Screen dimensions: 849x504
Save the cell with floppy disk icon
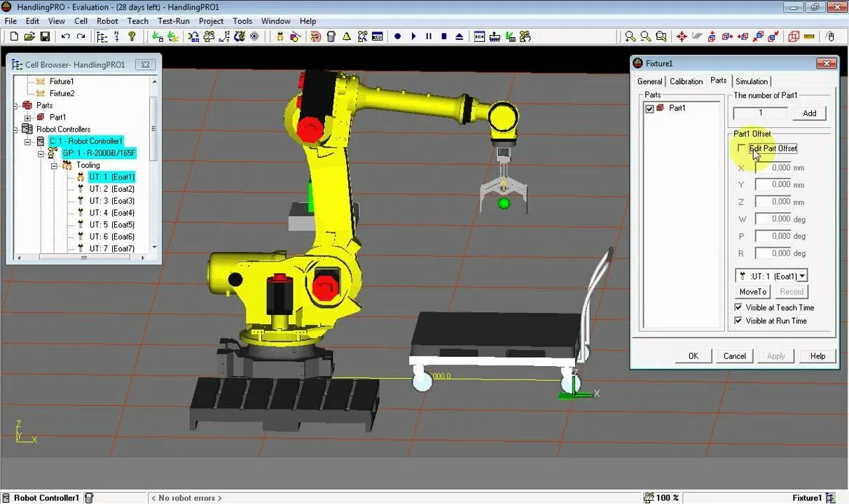45,36
